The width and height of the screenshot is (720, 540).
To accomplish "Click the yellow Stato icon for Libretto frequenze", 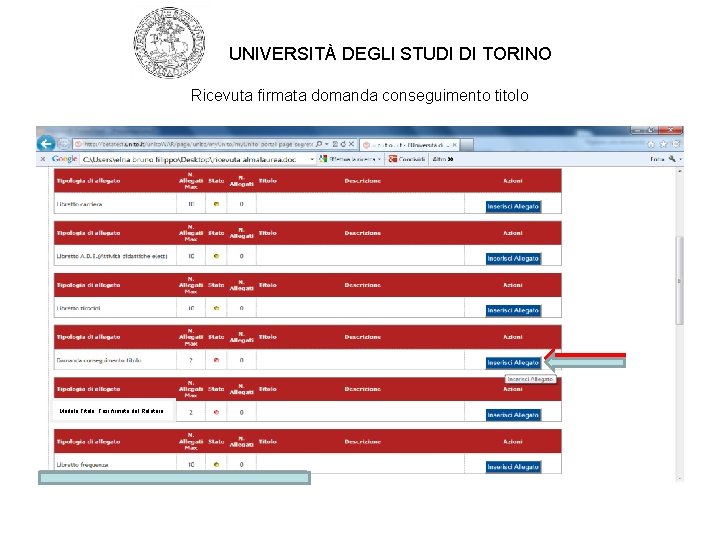I will [216, 465].
